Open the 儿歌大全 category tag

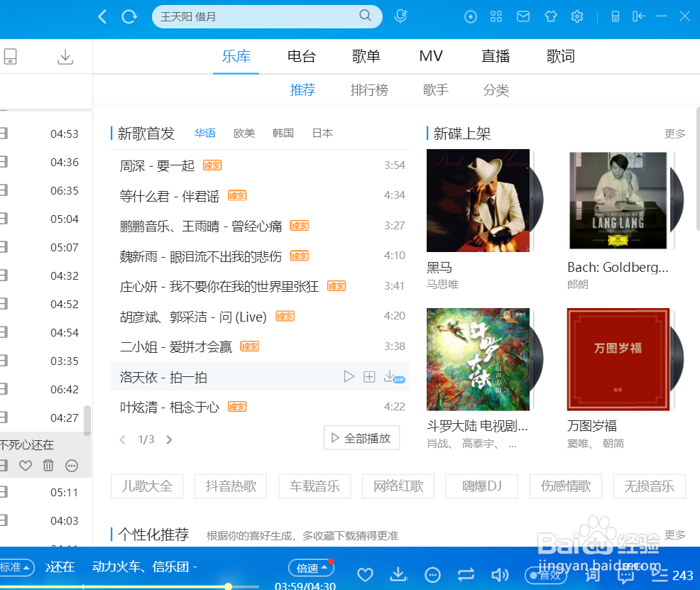[147, 486]
